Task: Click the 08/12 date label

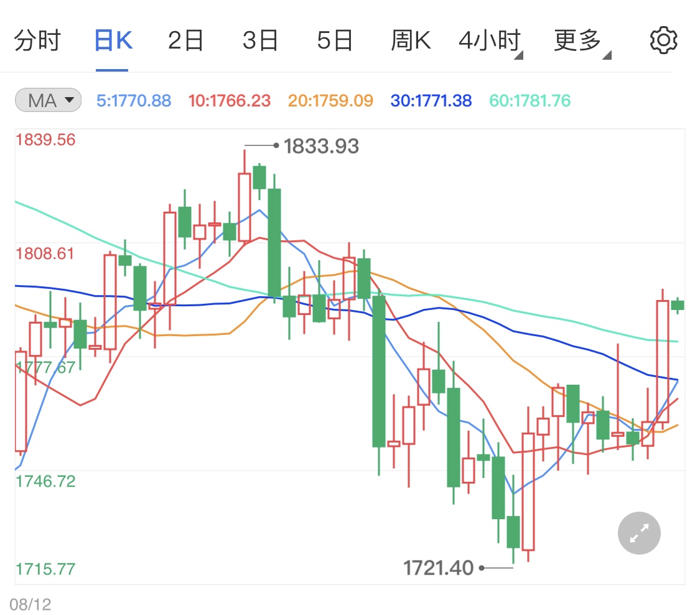Action: point(30,604)
